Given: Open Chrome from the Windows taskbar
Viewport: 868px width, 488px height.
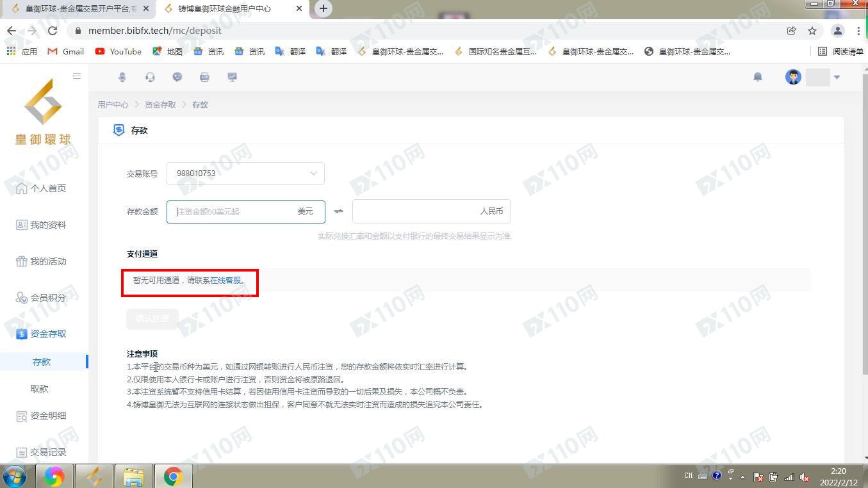Looking at the screenshot, I should click(173, 476).
